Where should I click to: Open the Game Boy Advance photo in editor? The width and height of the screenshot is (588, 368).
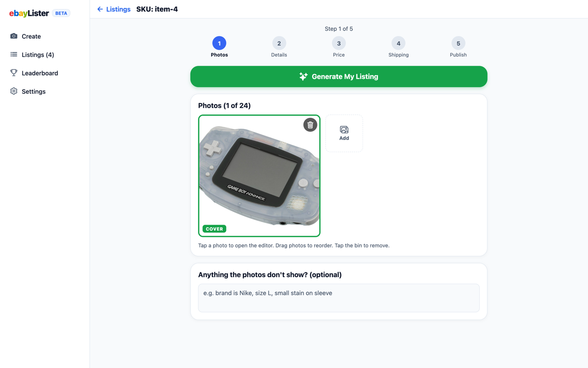(259, 176)
